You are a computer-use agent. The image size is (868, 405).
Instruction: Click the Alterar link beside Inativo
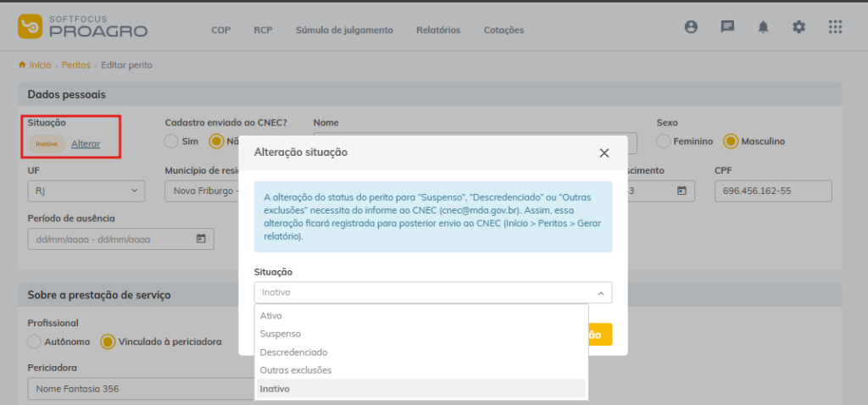click(86, 144)
